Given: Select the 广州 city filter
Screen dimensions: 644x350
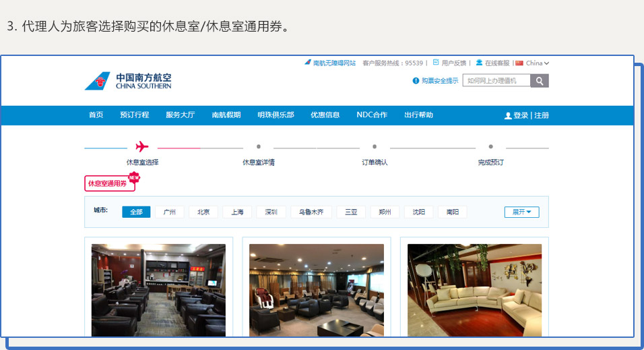Looking at the screenshot, I should tap(170, 212).
